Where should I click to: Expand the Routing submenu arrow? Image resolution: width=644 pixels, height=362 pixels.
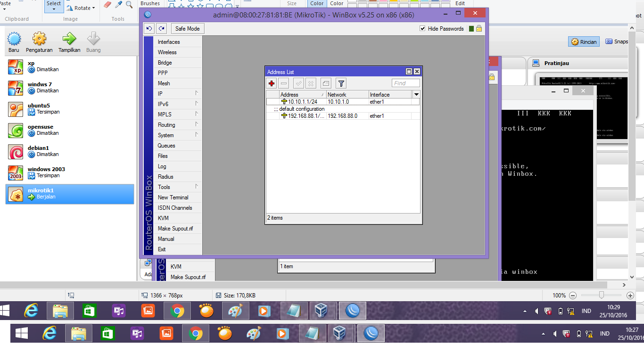pyautogui.click(x=197, y=124)
